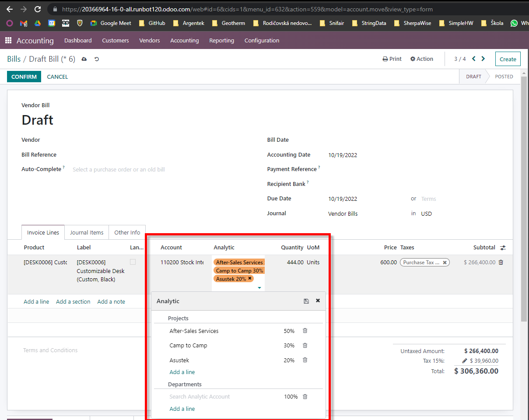Click the Search Analytic Account field
The width and height of the screenshot is (529, 420).
pos(200,397)
